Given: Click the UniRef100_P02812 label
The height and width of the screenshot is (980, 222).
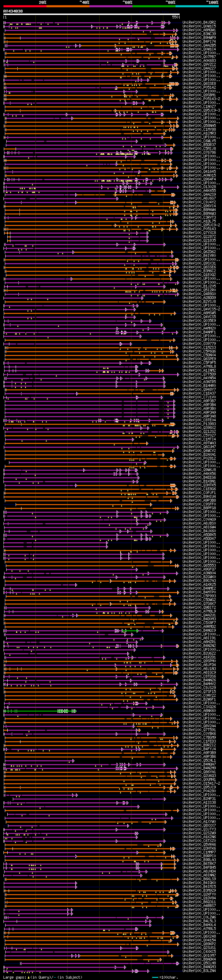Looking at the screenshot, I should 199,458.
